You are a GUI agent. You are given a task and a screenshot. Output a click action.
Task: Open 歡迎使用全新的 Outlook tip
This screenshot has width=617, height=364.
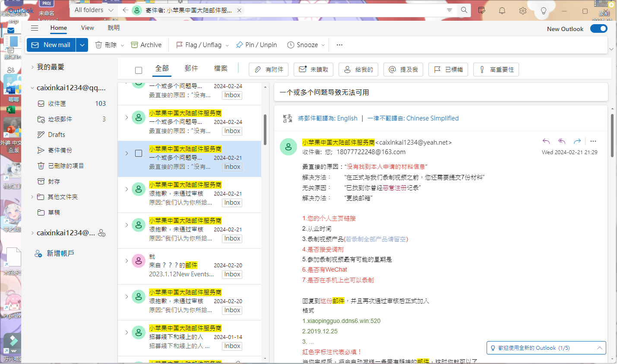coord(546,348)
